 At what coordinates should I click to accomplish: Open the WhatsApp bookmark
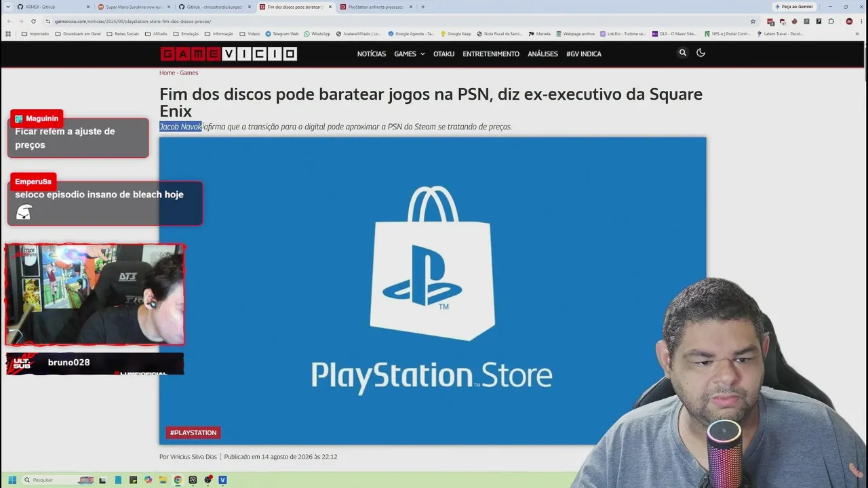317,34
